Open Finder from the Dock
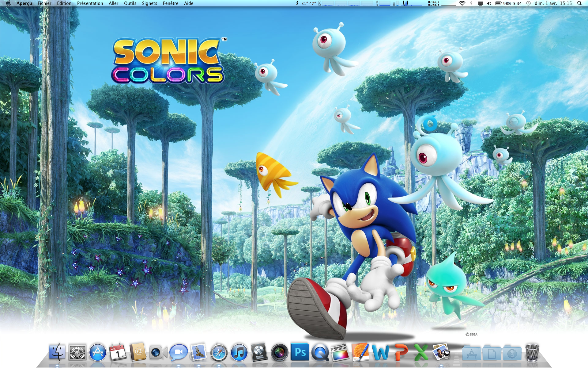This screenshot has height=368, width=588. point(57,352)
